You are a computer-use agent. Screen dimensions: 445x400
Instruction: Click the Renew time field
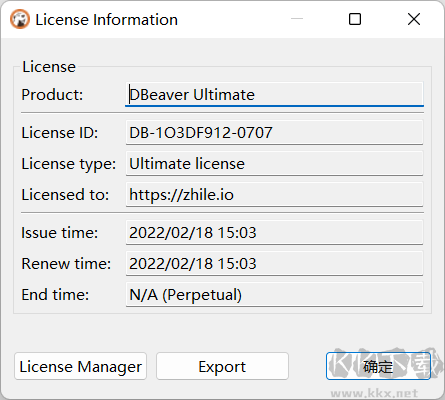click(274, 264)
